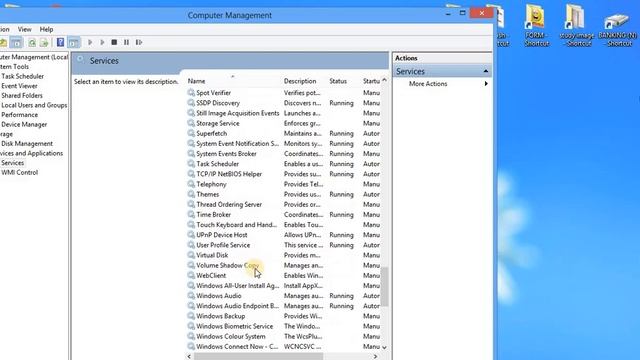Click the gear icon beside SSDP Discovery
This screenshot has width=640, height=360.
point(191,103)
